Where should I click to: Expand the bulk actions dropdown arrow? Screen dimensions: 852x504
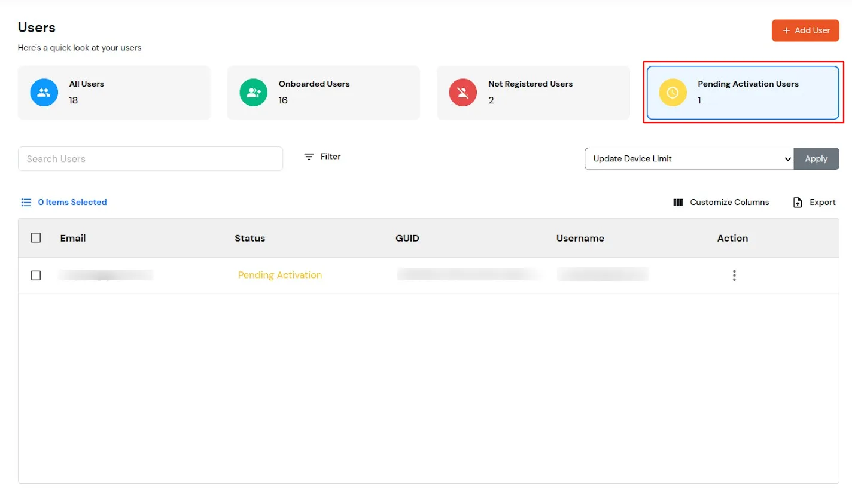coord(787,159)
